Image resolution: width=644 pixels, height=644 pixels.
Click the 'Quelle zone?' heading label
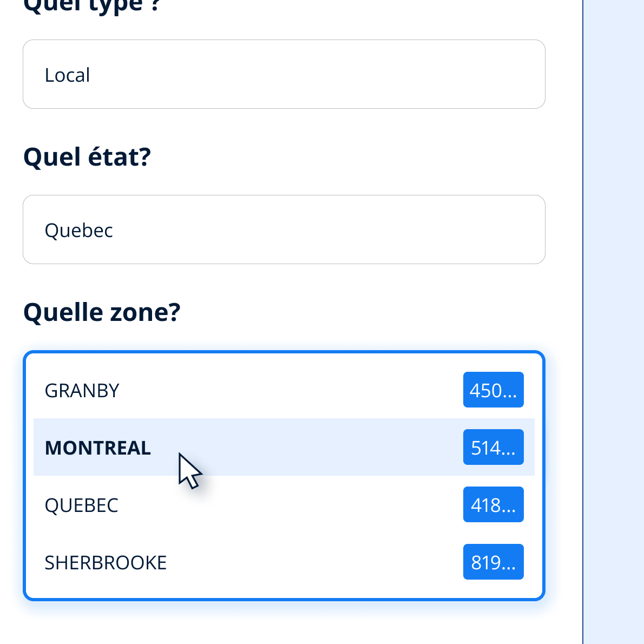click(102, 312)
